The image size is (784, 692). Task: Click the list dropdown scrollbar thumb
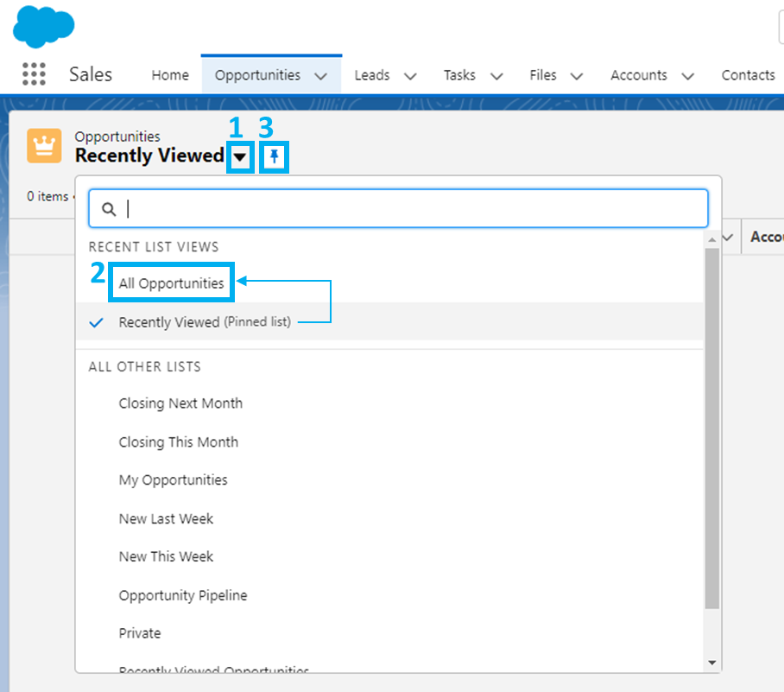click(x=712, y=429)
